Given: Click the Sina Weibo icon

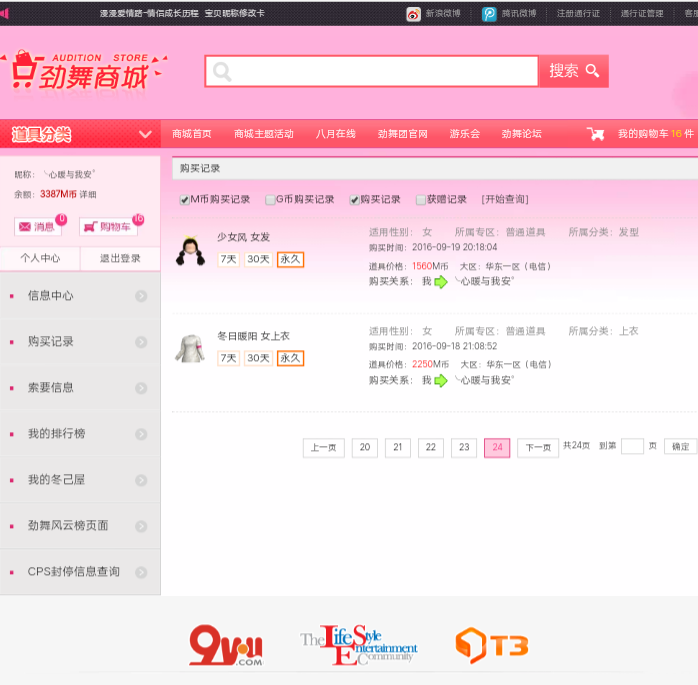Looking at the screenshot, I should click(x=413, y=14).
